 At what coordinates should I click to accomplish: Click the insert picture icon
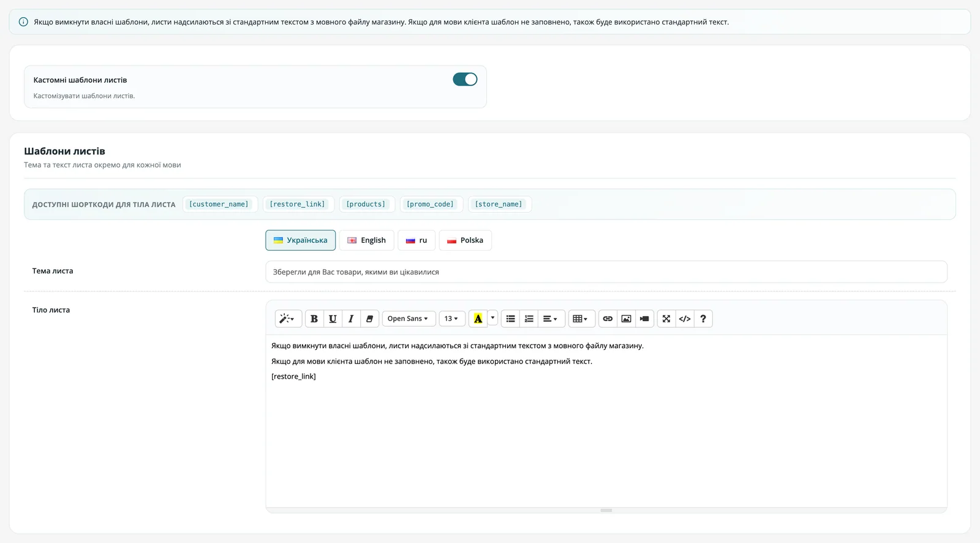click(626, 319)
